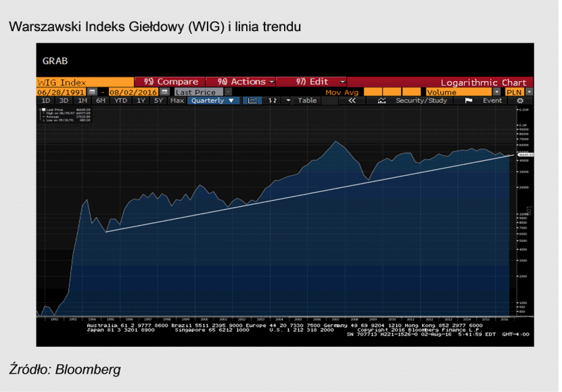Switch to the YTD time range
562x392 pixels.
pyautogui.click(x=121, y=101)
